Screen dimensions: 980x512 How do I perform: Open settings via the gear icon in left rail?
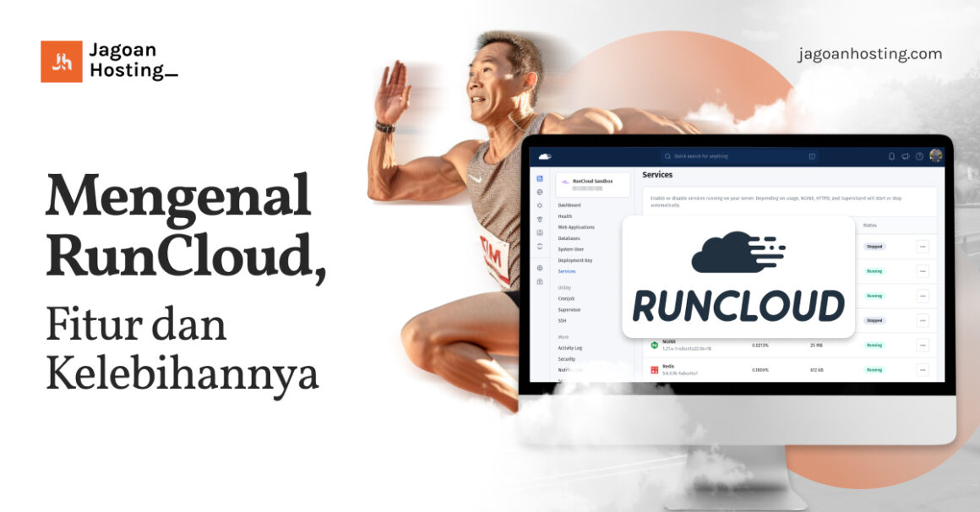[541, 268]
